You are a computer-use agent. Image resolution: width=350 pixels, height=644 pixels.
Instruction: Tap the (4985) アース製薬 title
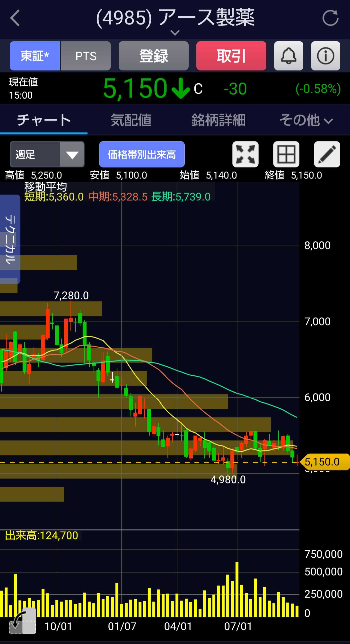pyautogui.click(x=175, y=18)
